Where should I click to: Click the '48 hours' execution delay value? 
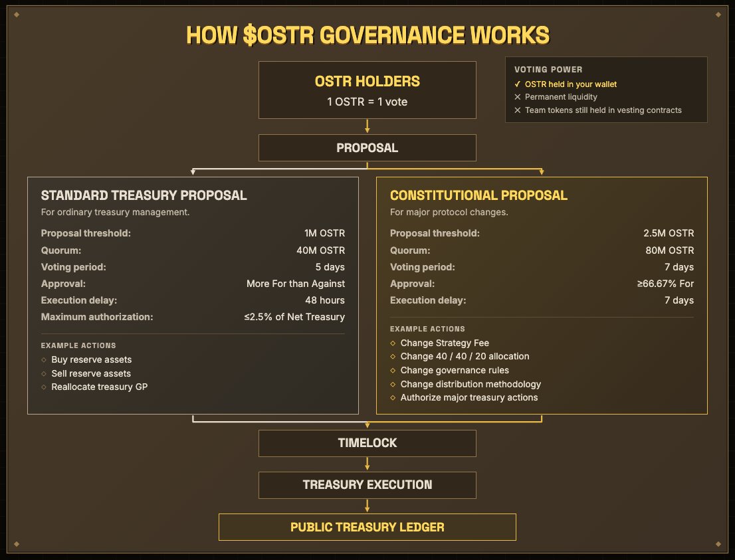click(325, 300)
